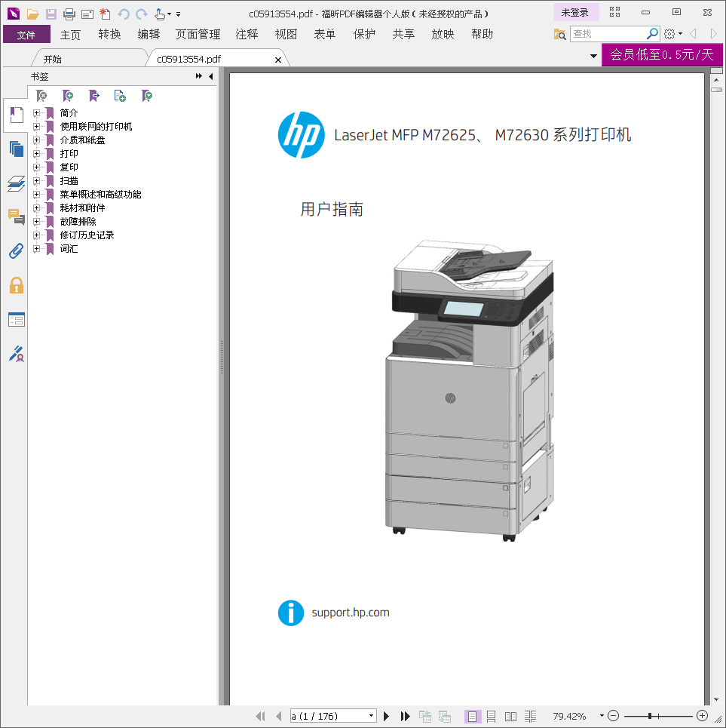Open the document tab list dropdown
This screenshot has height=728, width=726.
click(x=593, y=56)
